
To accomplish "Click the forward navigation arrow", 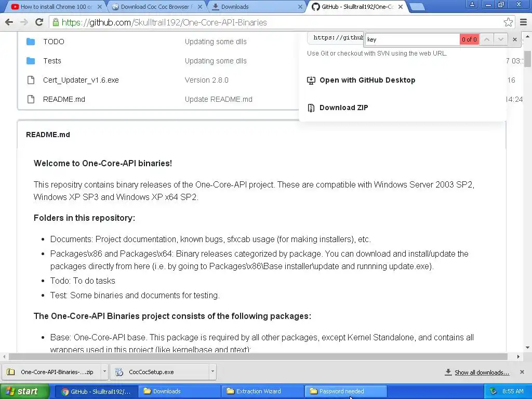I will [x=24, y=22].
